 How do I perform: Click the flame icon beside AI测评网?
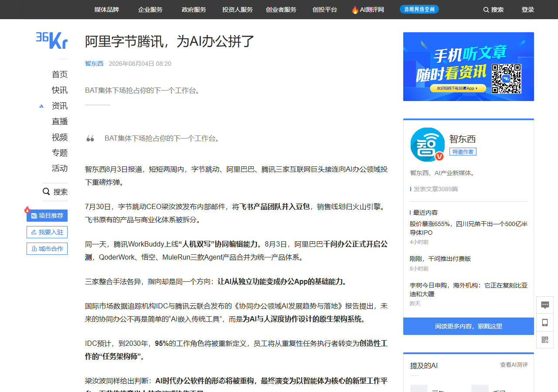(355, 10)
